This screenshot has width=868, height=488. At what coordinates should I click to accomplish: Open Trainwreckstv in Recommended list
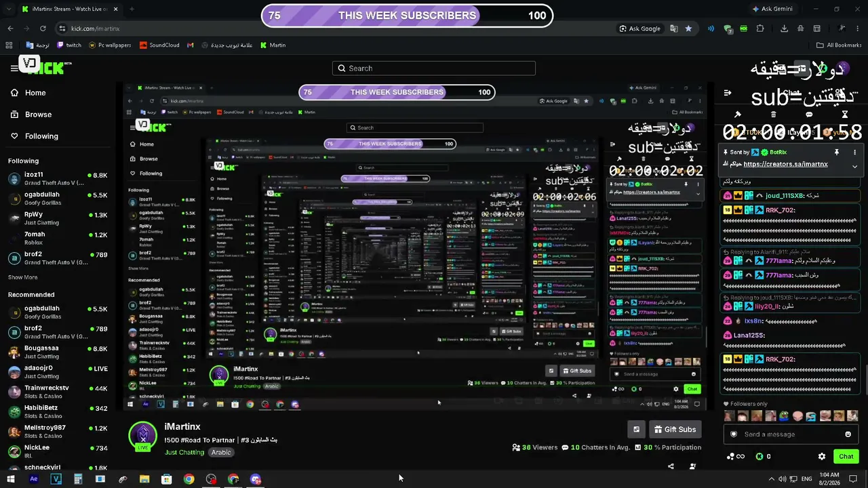click(58, 392)
